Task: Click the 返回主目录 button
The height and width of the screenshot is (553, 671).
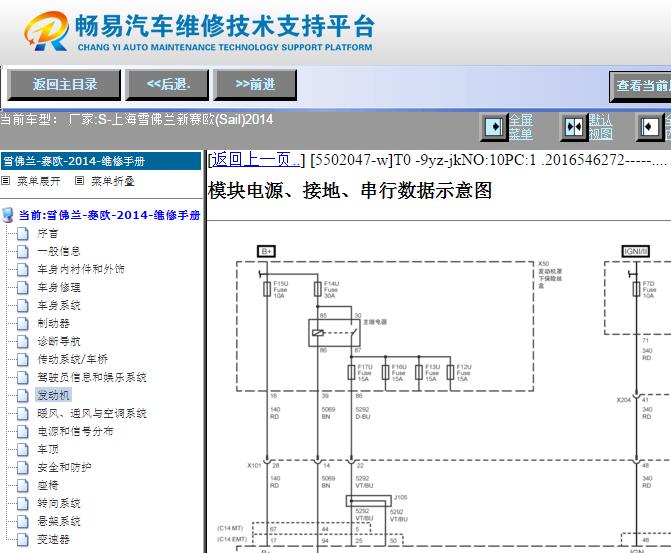Action: coord(64,85)
